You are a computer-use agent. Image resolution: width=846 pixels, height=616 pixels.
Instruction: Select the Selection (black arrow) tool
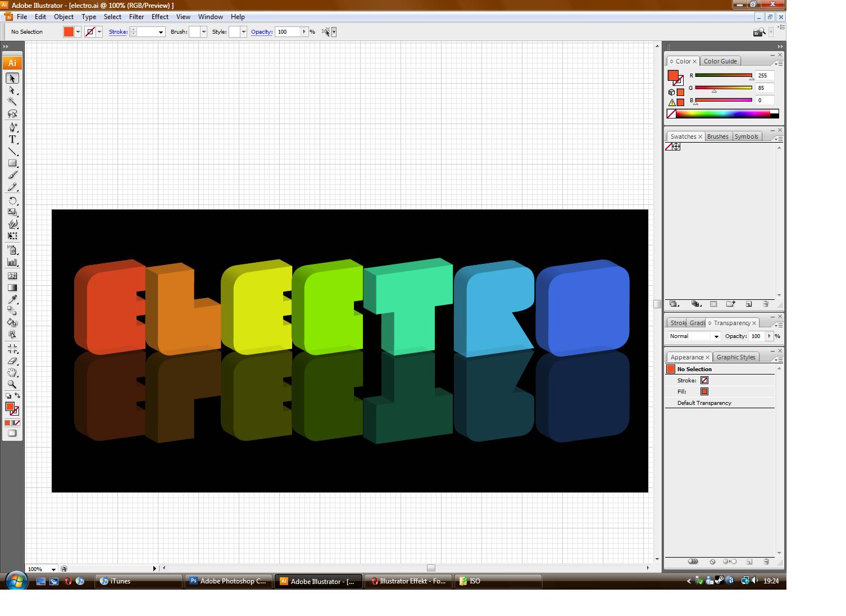tap(12, 79)
